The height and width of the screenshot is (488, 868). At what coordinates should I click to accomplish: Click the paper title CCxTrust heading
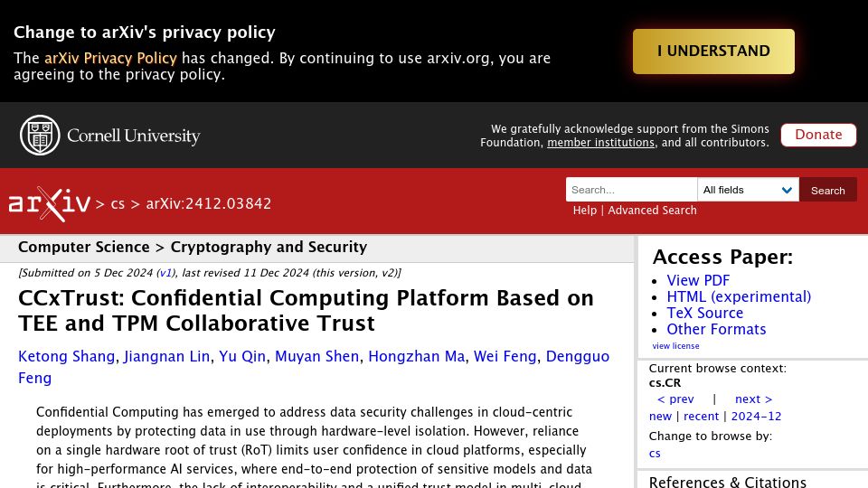point(306,310)
